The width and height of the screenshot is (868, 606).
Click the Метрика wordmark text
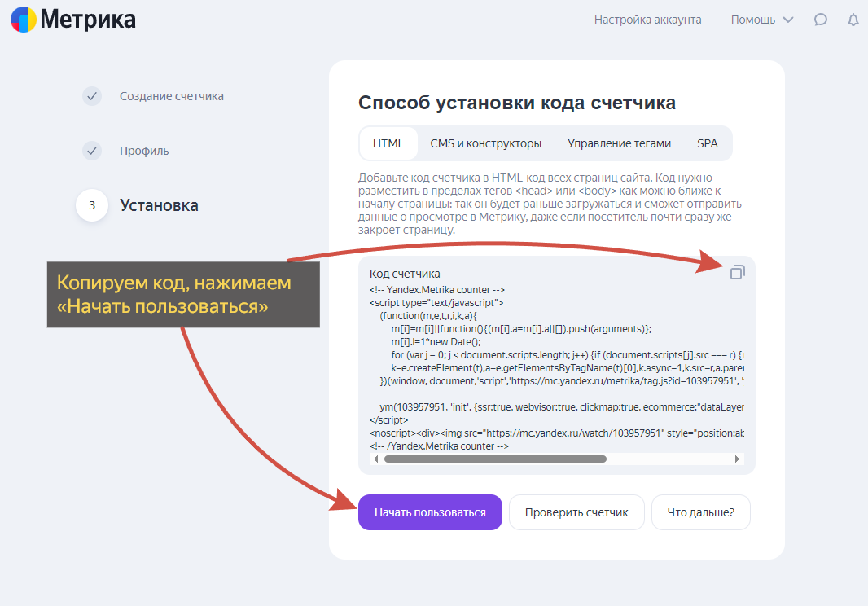coord(88,20)
